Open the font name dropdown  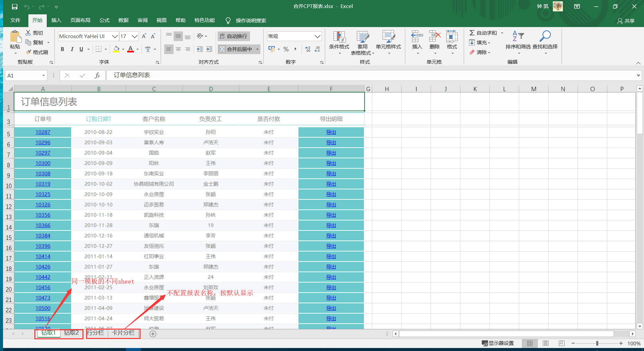click(x=115, y=36)
